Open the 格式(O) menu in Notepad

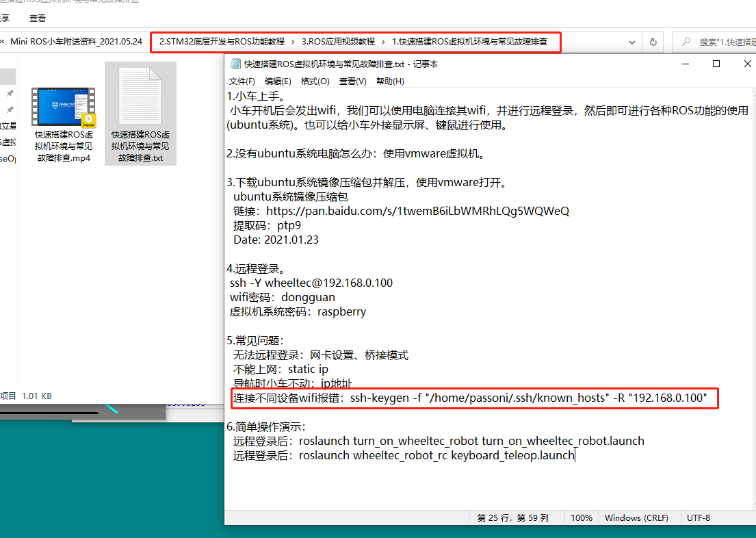(x=315, y=81)
